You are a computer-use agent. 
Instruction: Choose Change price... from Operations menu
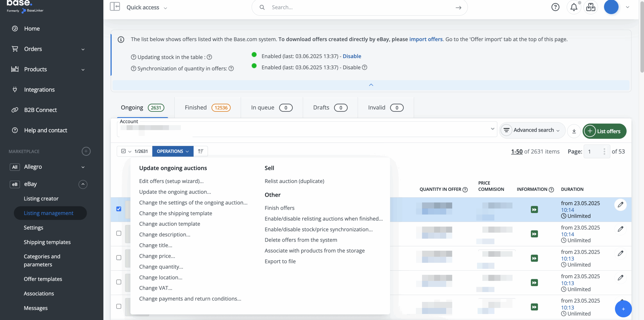click(157, 256)
